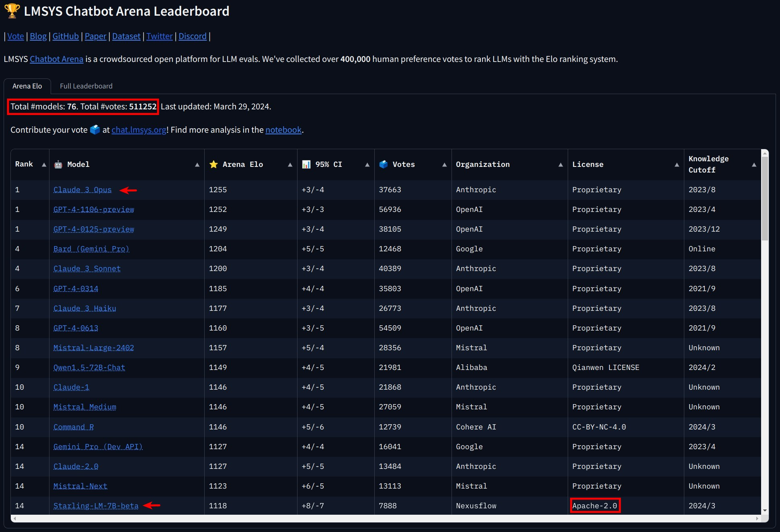Click the horizontal scrollbar right arrow

tap(757, 519)
